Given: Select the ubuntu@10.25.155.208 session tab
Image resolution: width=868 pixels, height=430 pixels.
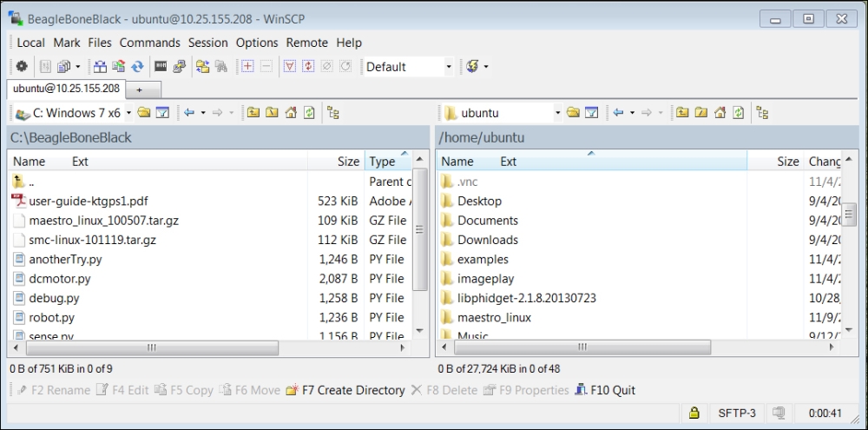Looking at the screenshot, I should click(67, 89).
